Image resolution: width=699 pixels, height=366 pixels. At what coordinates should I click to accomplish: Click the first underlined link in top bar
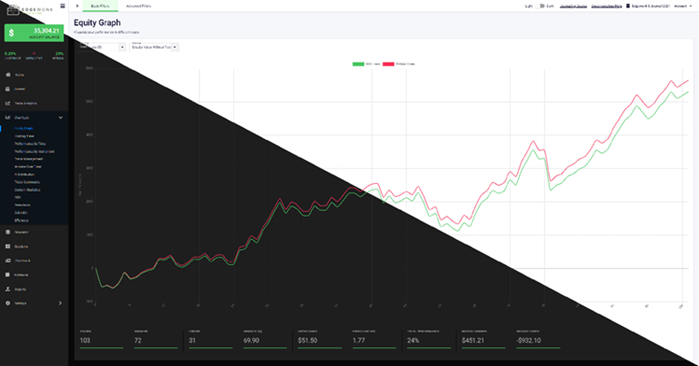[x=573, y=6]
